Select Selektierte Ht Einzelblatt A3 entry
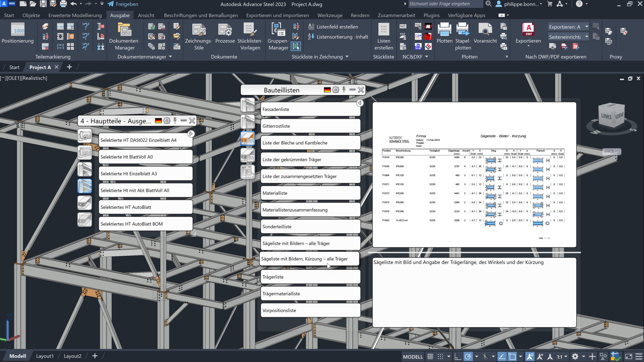The width and height of the screenshot is (644, 362). click(146, 174)
